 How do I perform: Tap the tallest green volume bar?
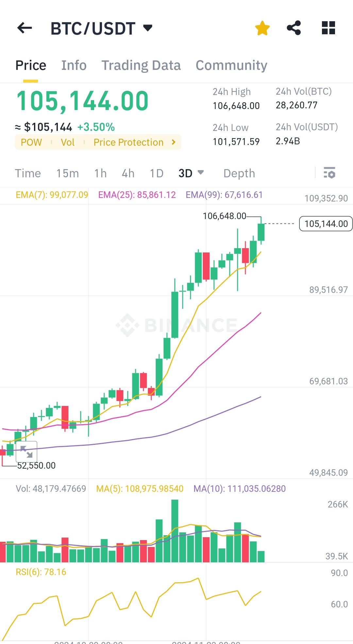point(175,531)
